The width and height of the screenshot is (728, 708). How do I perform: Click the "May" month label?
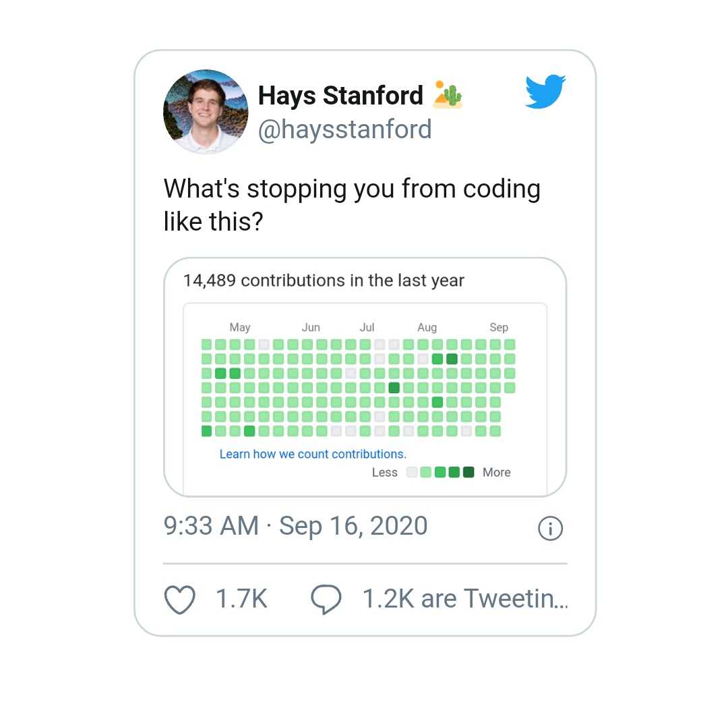240,327
